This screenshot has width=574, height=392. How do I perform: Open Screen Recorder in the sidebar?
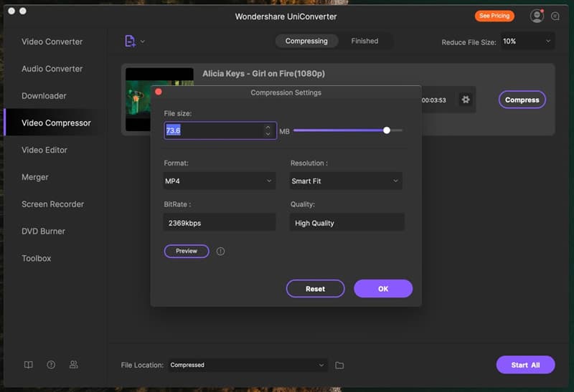coord(52,204)
